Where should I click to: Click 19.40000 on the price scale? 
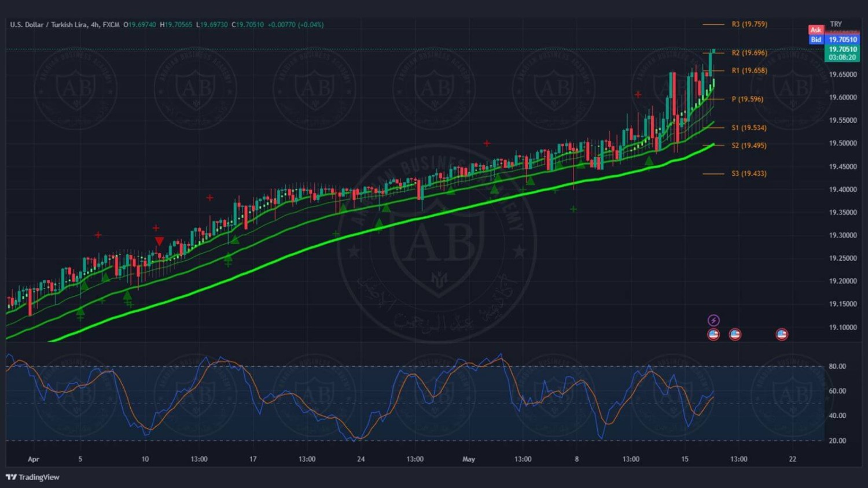coord(843,190)
